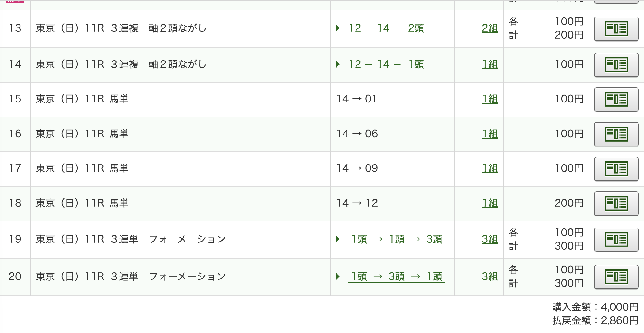Open ticket icon for row 19
The height and width of the screenshot is (333, 644).
point(616,239)
